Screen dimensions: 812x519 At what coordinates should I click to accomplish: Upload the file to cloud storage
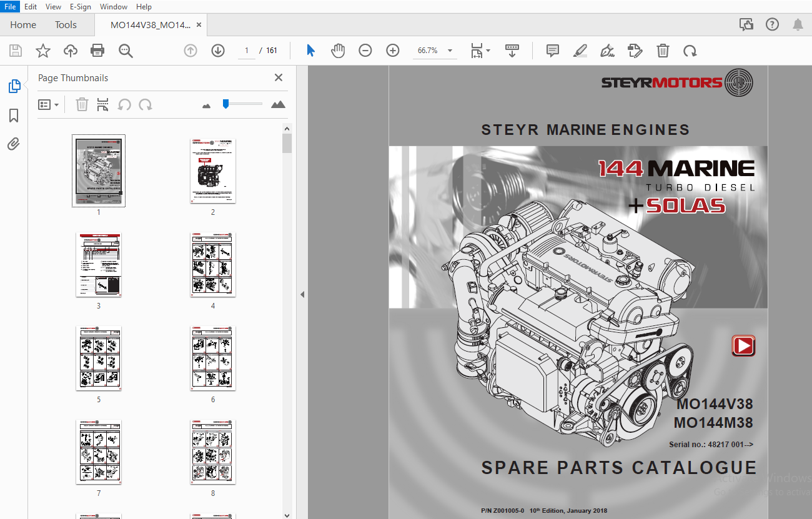[71, 51]
